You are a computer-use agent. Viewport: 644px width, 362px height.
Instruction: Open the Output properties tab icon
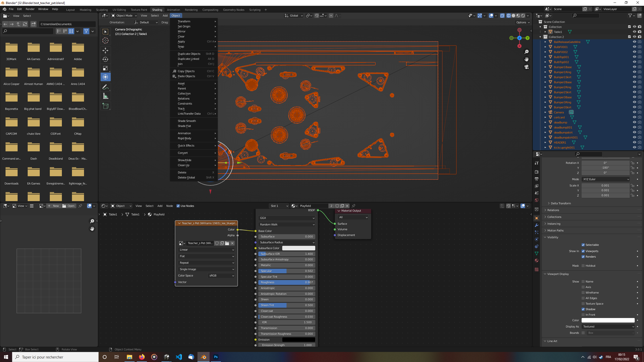tap(537, 179)
